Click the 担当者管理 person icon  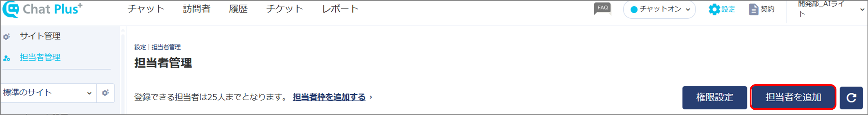(x=7, y=58)
